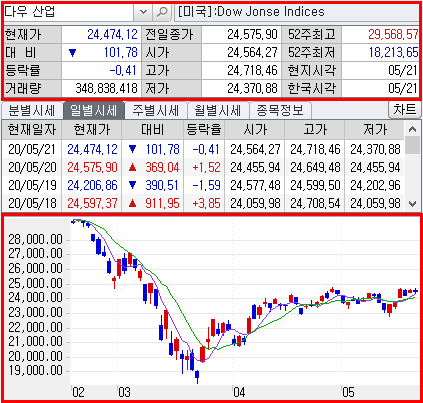Click closing price 24,206.86 in table
Screen dimensions: 423x403
pyautogui.click(x=92, y=185)
